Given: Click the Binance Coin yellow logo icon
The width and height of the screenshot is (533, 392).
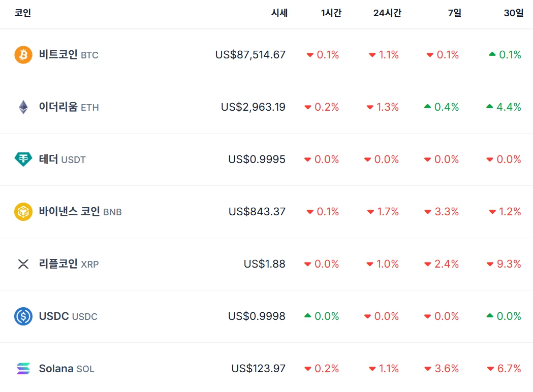Looking at the screenshot, I should click(23, 212).
